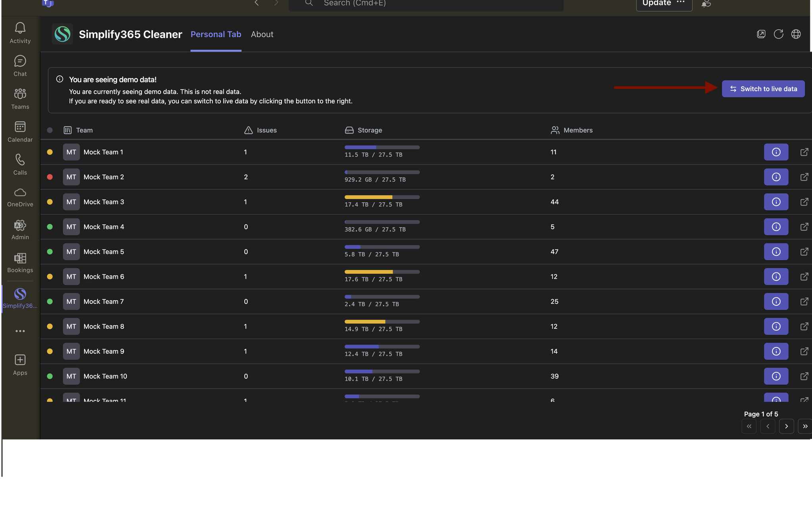812x508 pixels.
Task: Show info details for Mock Team 2
Action: tap(776, 177)
